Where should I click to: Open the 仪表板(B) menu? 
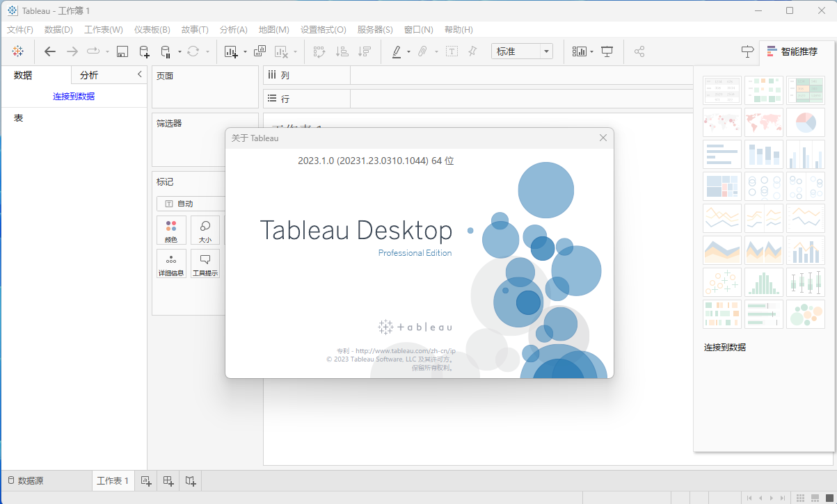click(x=152, y=30)
